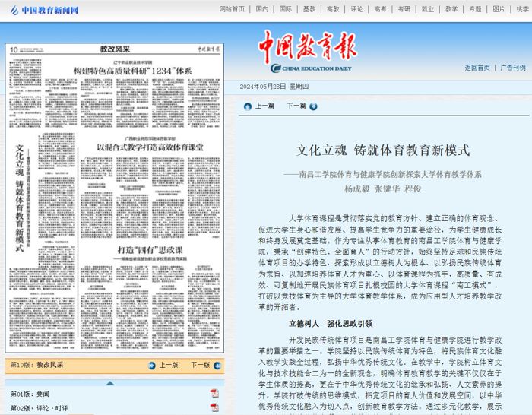Open 国际 in the top navigation
532x415 pixels.
coord(286,9)
